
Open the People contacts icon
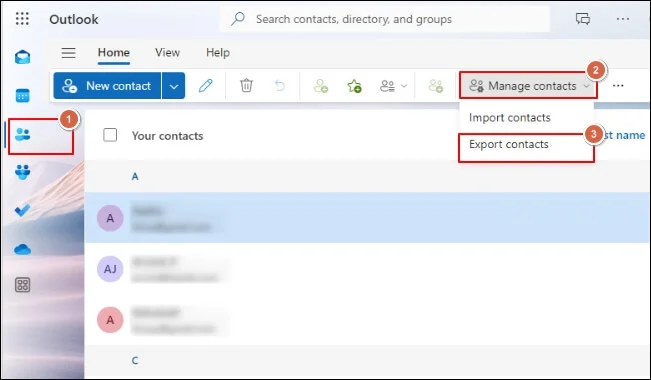[22, 134]
